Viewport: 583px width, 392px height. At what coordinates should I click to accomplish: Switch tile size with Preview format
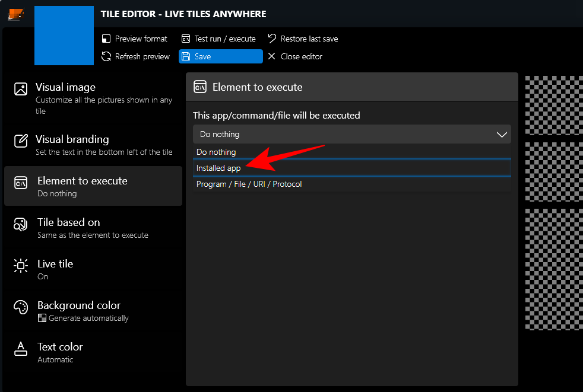[x=135, y=39]
